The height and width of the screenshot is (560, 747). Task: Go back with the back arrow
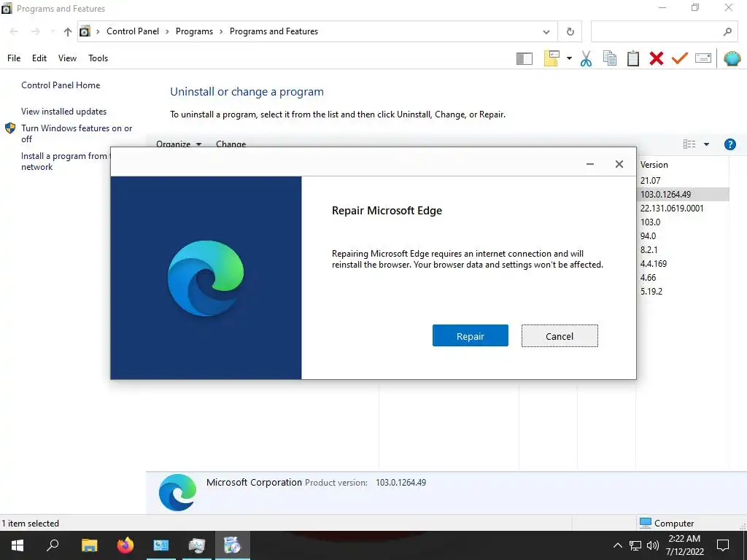coord(14,31)
